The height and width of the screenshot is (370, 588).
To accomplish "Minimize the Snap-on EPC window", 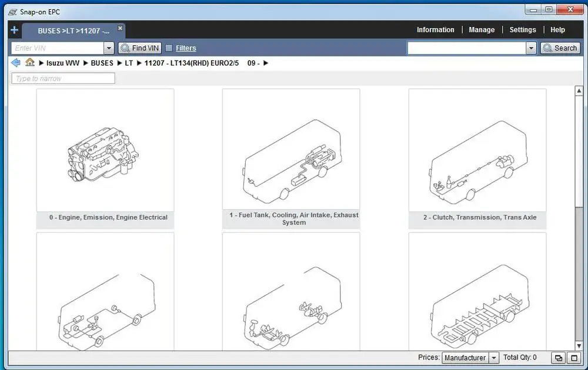I will point(533,9).
